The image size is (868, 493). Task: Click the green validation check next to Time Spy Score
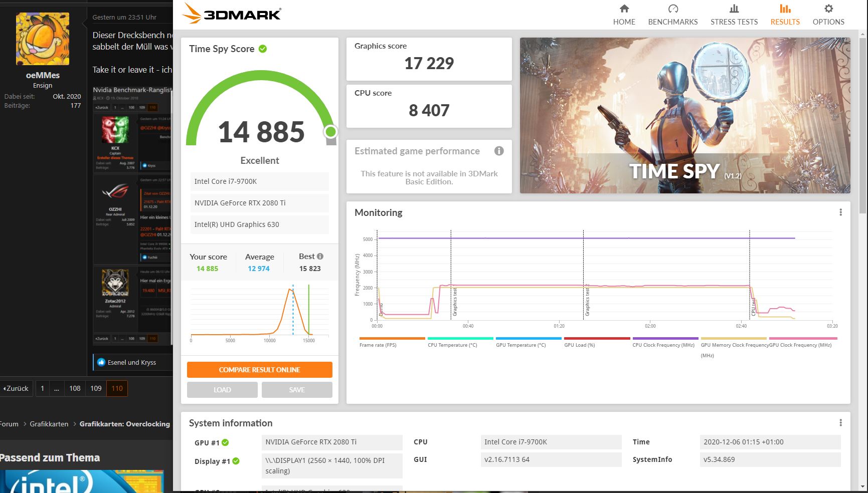click(263, 49)
